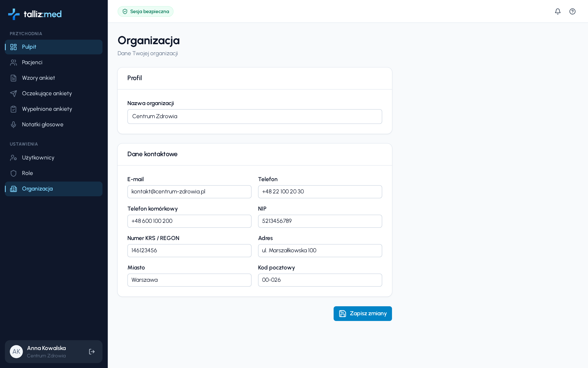Click the USTAWIENIA section label
Image resolution: width=588 pixels, height=368 pixels.
click(x=24, y=144)
